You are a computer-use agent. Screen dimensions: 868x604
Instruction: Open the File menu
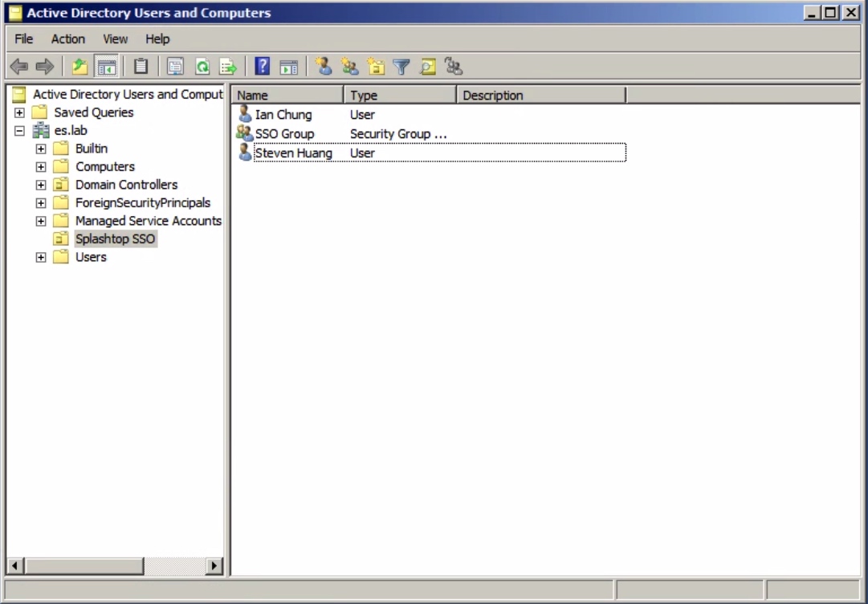(24, 39)
